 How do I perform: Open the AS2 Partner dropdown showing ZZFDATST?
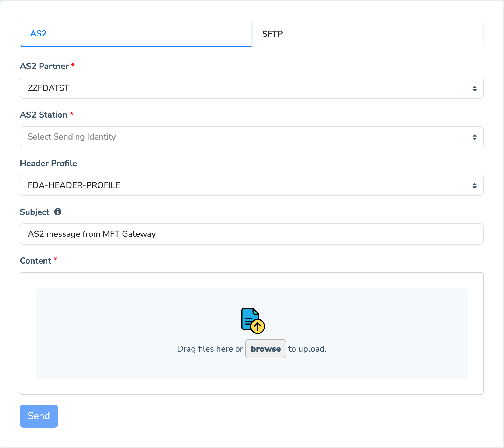click(252, 88)
